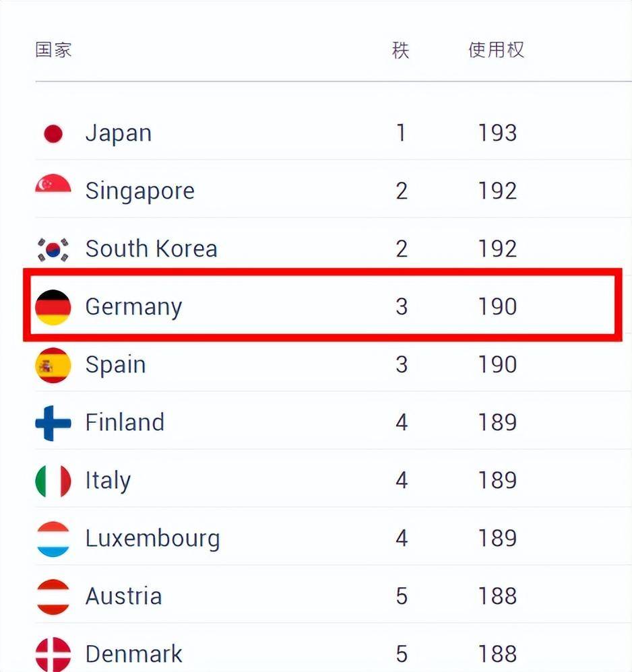
Task: Select the 国家 column header
Action: 53,50
